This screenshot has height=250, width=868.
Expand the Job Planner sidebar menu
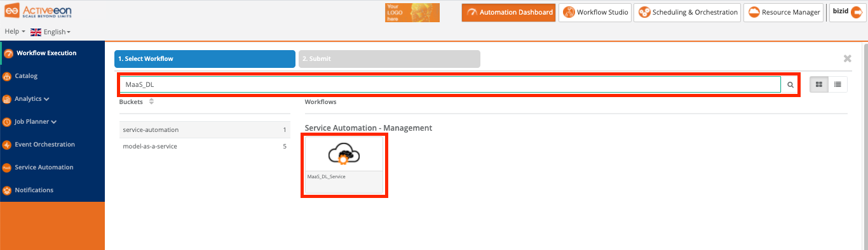tap(52, 122)
